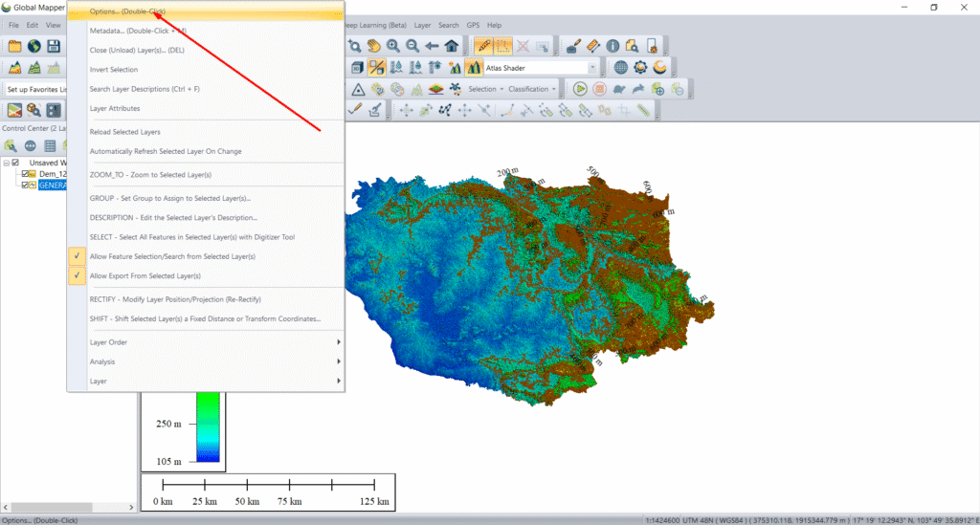Choose Invert Selection menu entry

(x=206, y=69)
